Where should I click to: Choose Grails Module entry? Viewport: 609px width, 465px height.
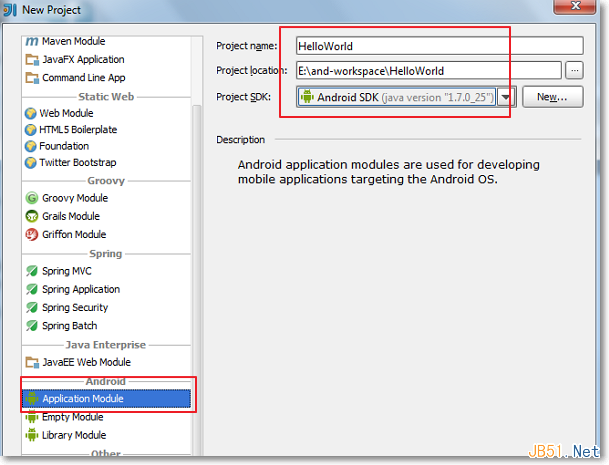[106, 216]
